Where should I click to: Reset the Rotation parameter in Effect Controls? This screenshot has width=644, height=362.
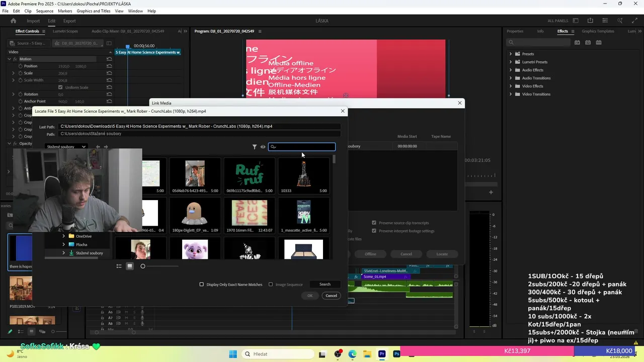[x=109, y=94]
